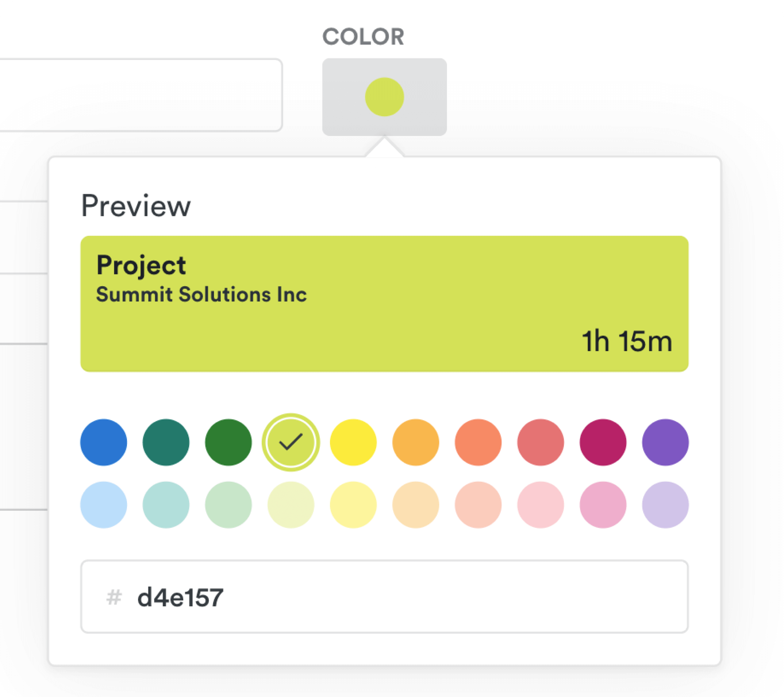Choose the coral orange swatch
This screenshot has width=784, height=697.
coord(478,442)
